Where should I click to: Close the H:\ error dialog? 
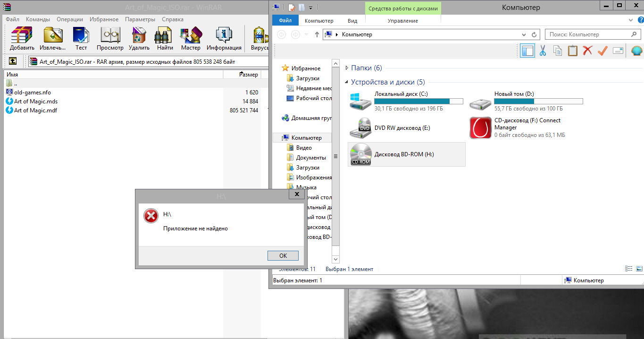[297, 194]
